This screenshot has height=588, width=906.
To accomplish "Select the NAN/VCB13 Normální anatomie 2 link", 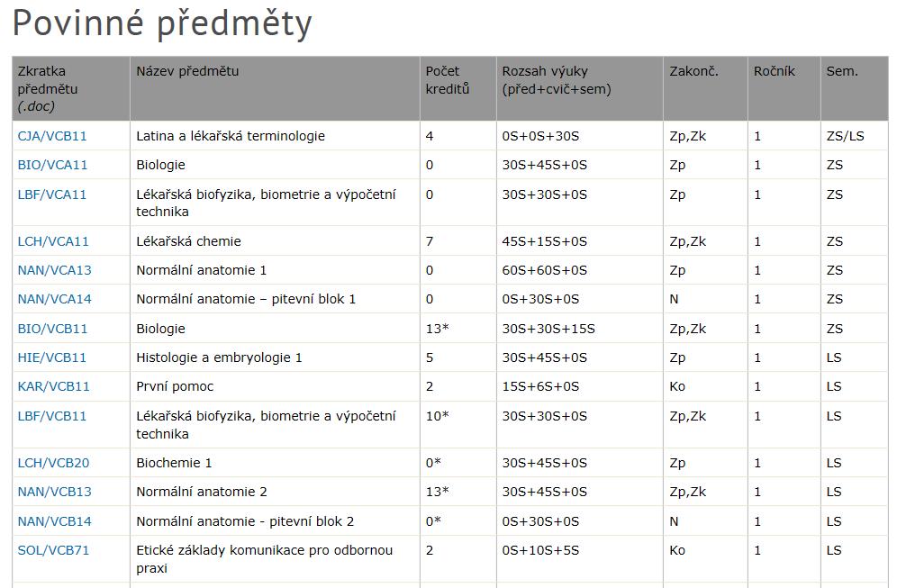I will coord(54,492).
